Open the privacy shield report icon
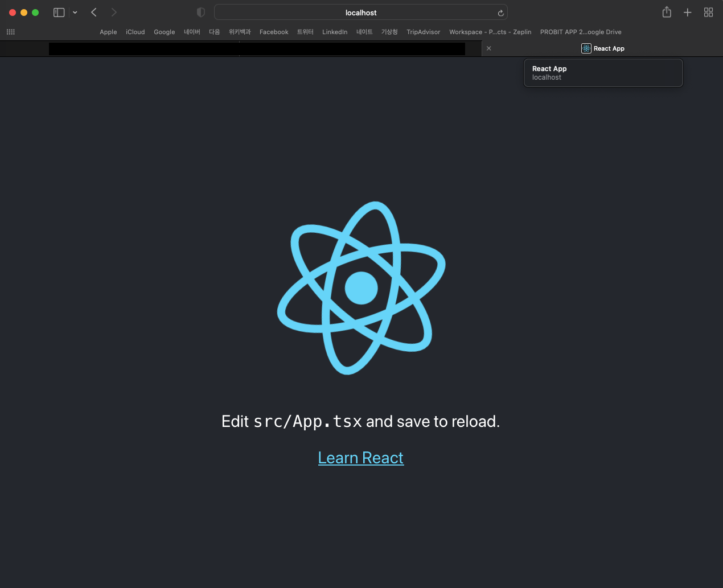 pos(200,13)
